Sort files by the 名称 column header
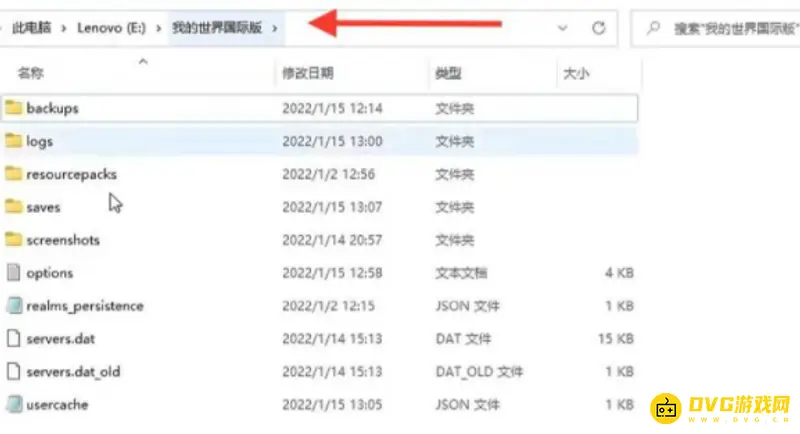 click(x=32, y=73)
